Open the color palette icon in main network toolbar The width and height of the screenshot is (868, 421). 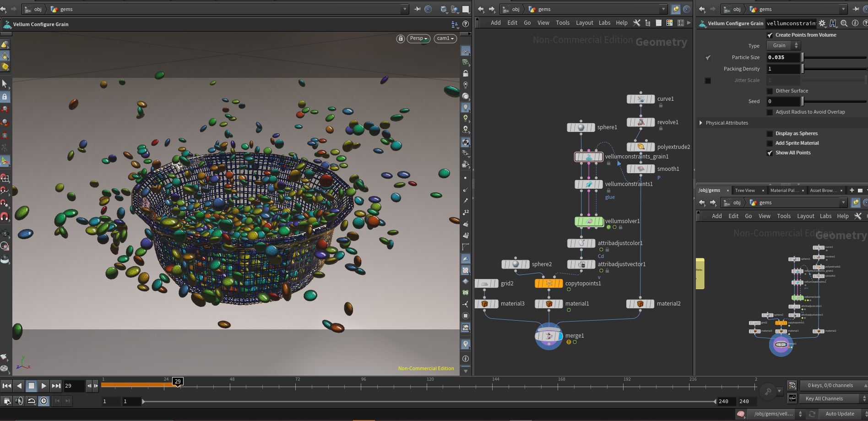[x=669, y=23]
